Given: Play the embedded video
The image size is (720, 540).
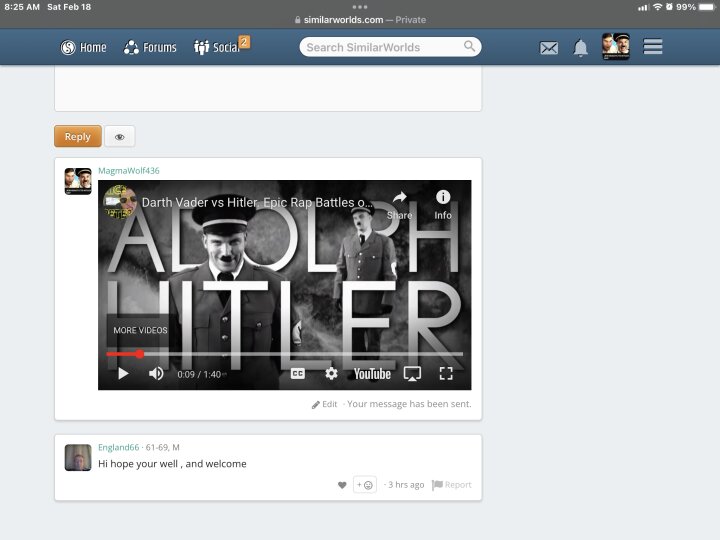Looking at the screenshot, I should point(123,374).
